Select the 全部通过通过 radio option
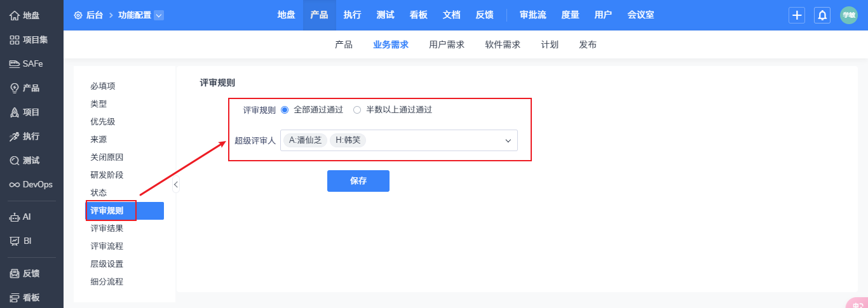This screenshot has height=308, width=868. point(285,109)
